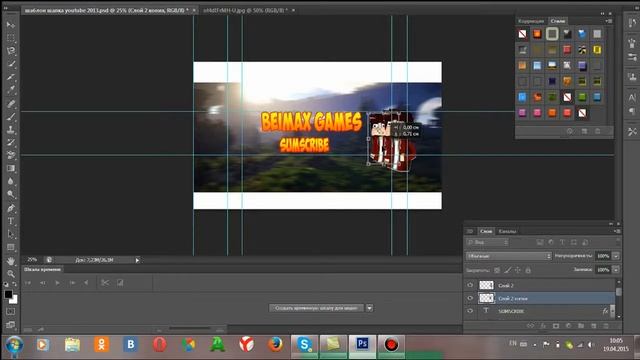640x360 pixels.
Task: Open layer blend mode dropdown
Action: tap(509, 256)
